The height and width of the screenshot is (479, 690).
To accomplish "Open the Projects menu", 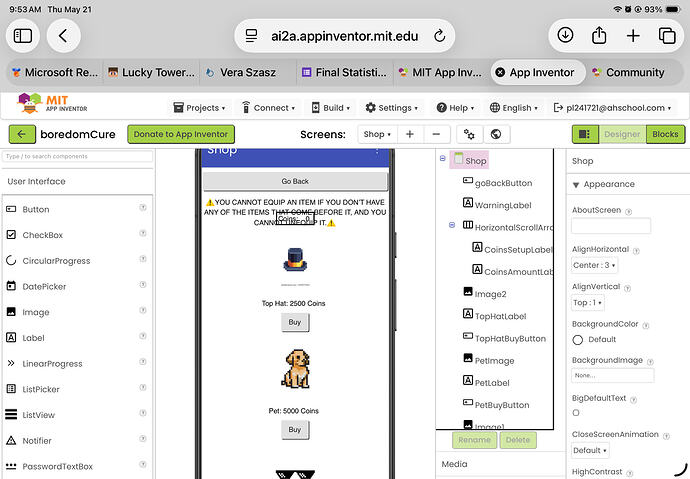I will coord(199,108).
